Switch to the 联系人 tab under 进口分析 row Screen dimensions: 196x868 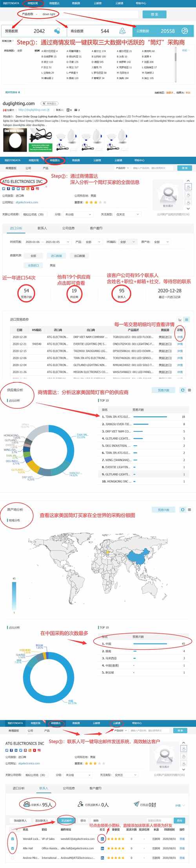coord(42,228)
